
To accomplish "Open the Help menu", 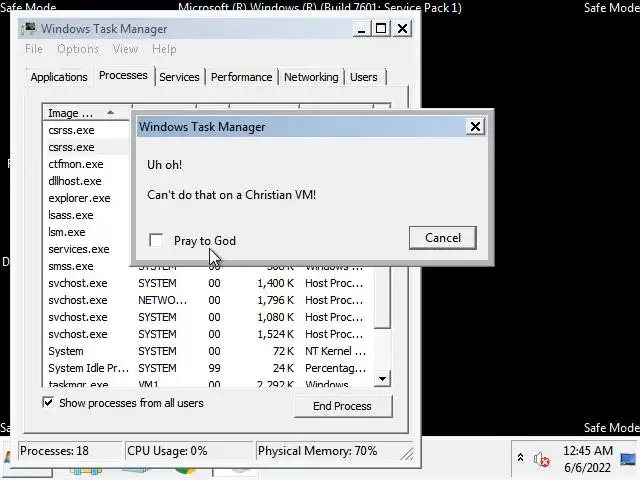I will tap(164, 49).
